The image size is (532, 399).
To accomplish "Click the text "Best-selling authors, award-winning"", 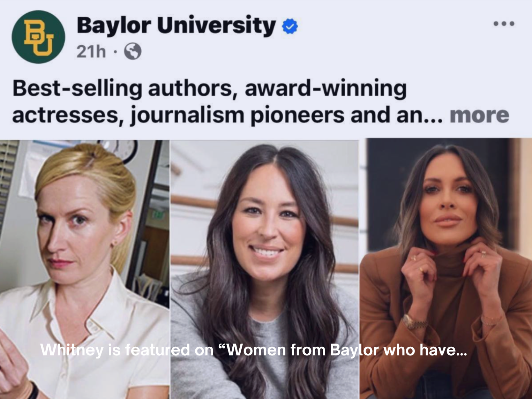I will coord(210,89).
